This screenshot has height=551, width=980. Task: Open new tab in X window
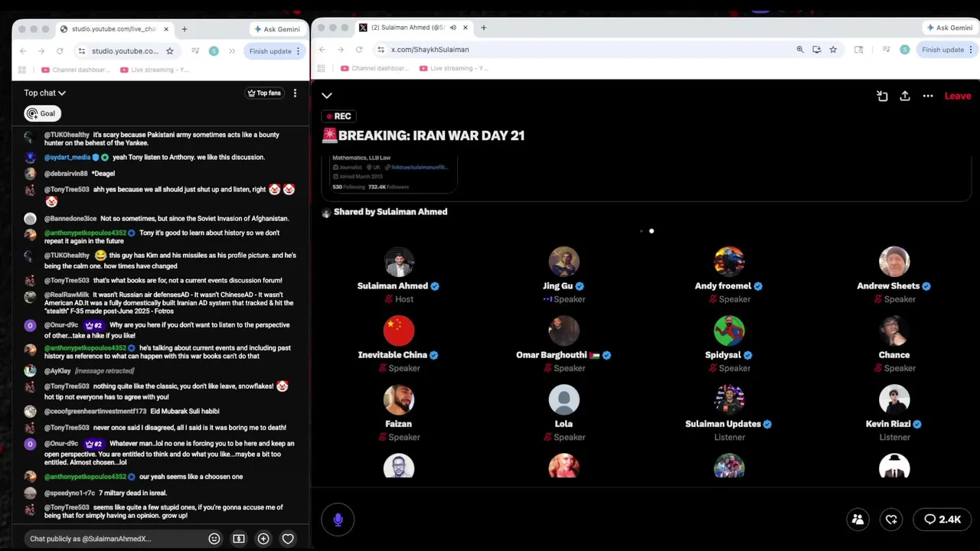click(483, 28)
